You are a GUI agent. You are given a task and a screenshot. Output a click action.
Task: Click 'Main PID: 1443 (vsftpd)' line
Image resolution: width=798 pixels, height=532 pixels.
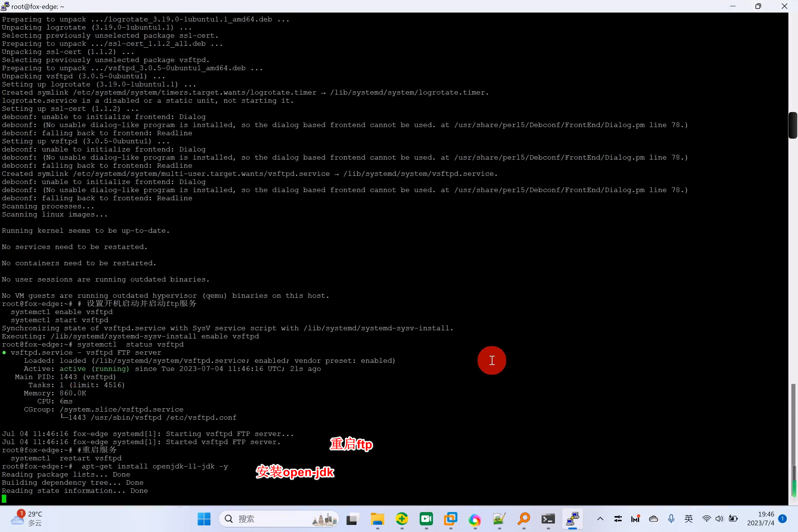click(x=65, y=377)
